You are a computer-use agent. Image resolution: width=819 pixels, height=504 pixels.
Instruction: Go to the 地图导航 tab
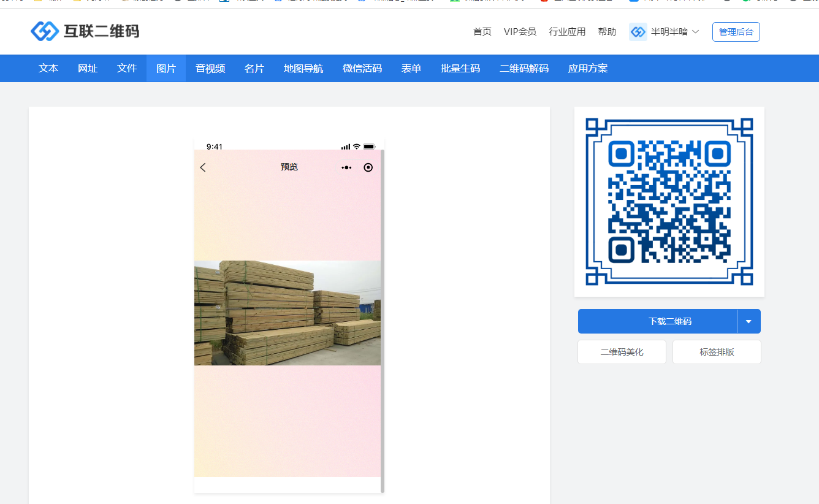coord(303,68)
